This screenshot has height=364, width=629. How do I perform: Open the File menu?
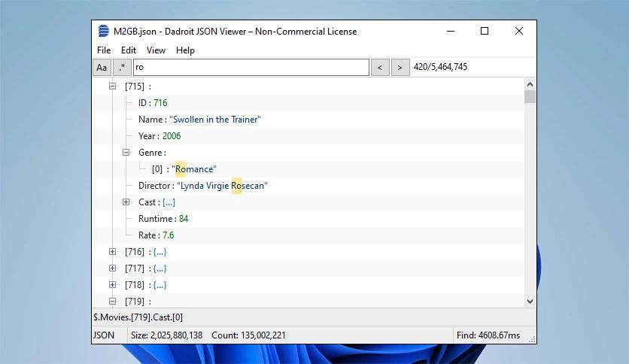click(104, 50)
